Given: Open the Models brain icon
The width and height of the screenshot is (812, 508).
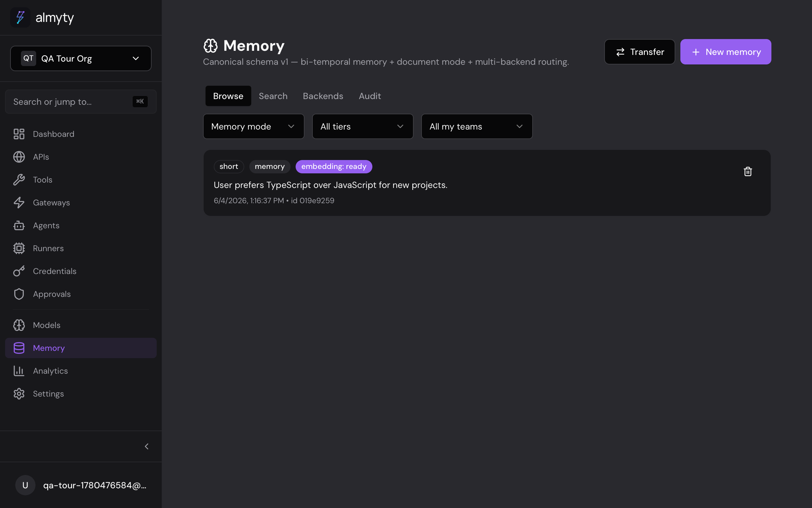Looking at the screenshot, I should coord(19,325).
